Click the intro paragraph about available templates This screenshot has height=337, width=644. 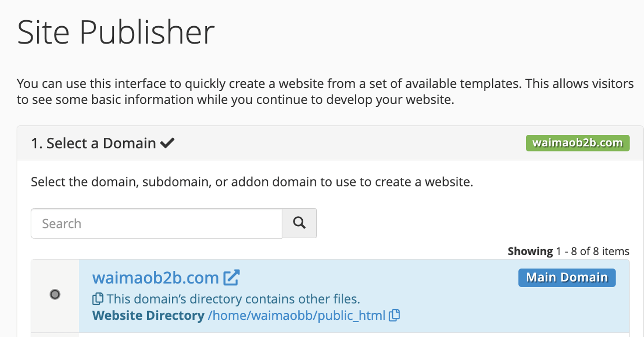(324, 91)
